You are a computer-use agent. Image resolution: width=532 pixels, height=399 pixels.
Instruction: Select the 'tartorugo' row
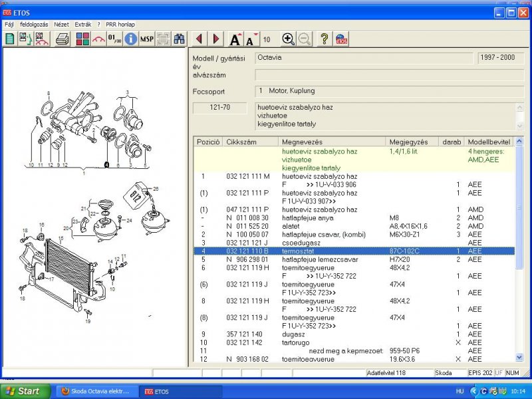[x=354, y=342]
